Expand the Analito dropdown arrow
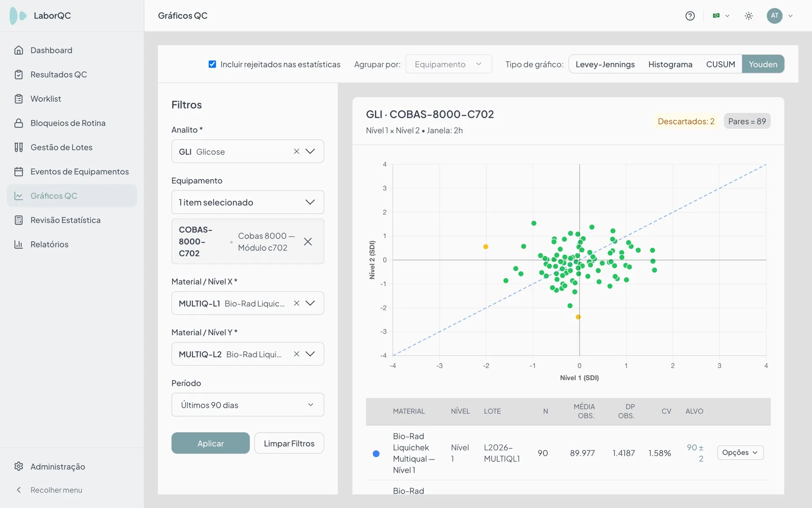This screenshot has height=508, width=812. [x=310, y=152]
